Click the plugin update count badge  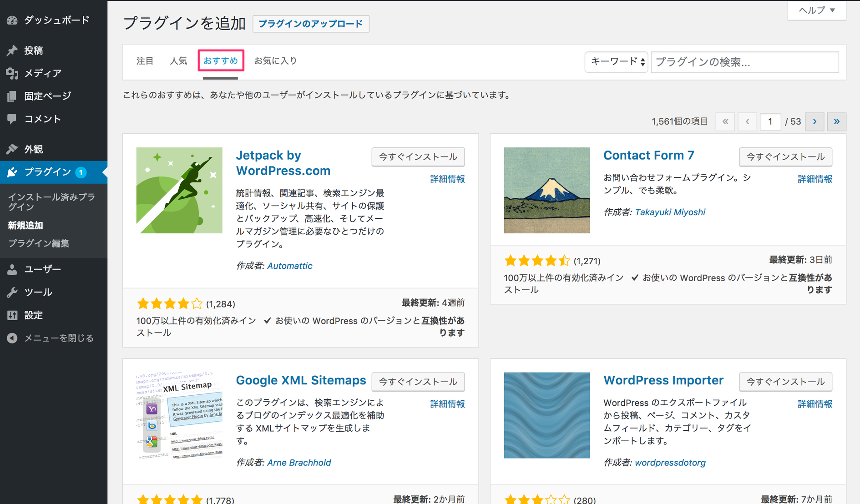pyautogui.click(x=81, y=172)
